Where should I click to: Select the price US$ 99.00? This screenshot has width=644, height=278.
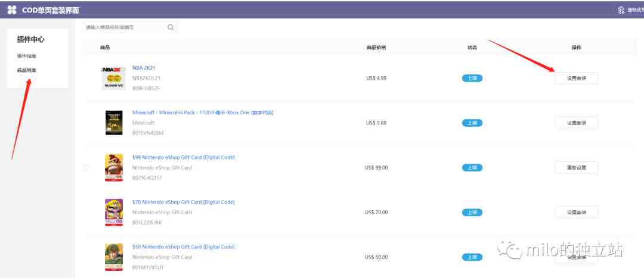pos(376,167)
